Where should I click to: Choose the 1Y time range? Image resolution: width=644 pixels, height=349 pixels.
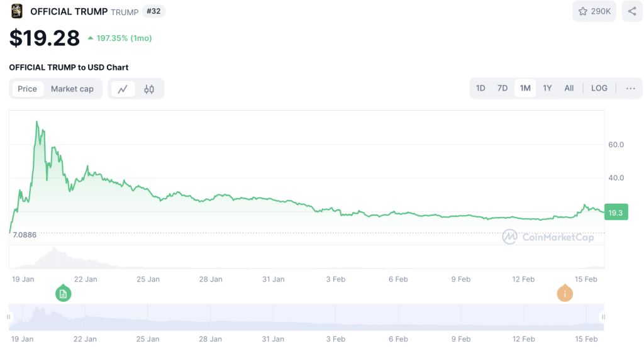click(547, 88)
